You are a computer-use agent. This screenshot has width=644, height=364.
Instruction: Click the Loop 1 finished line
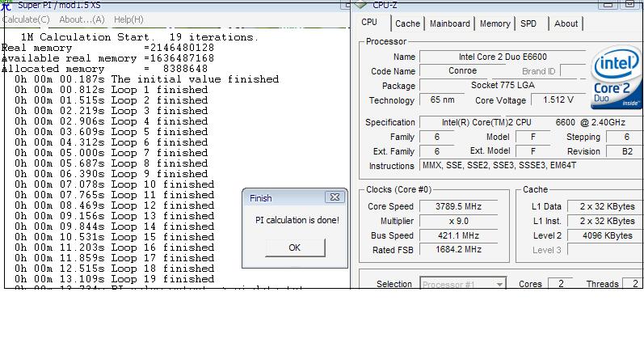111,90
